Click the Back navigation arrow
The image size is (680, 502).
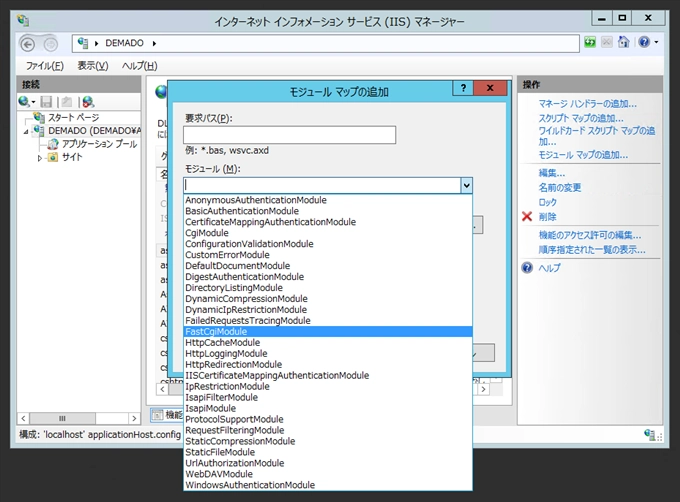[x=28, y=44]
